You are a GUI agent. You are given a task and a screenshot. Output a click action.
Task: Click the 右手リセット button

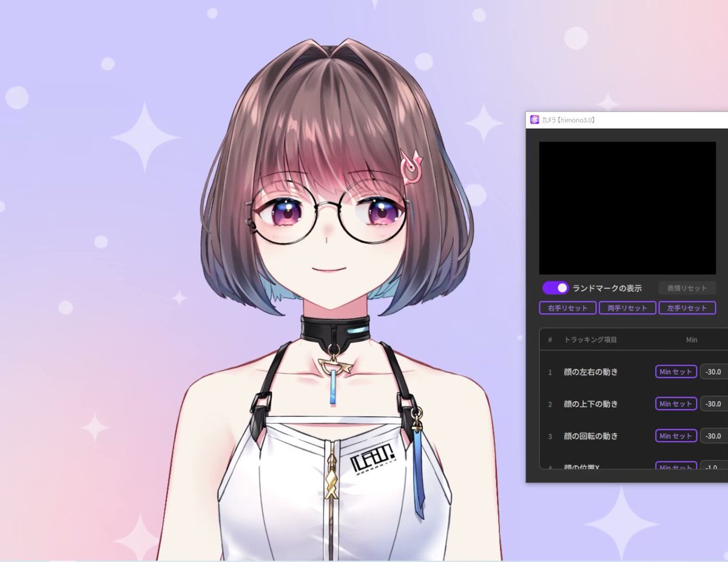click(568, 308)
